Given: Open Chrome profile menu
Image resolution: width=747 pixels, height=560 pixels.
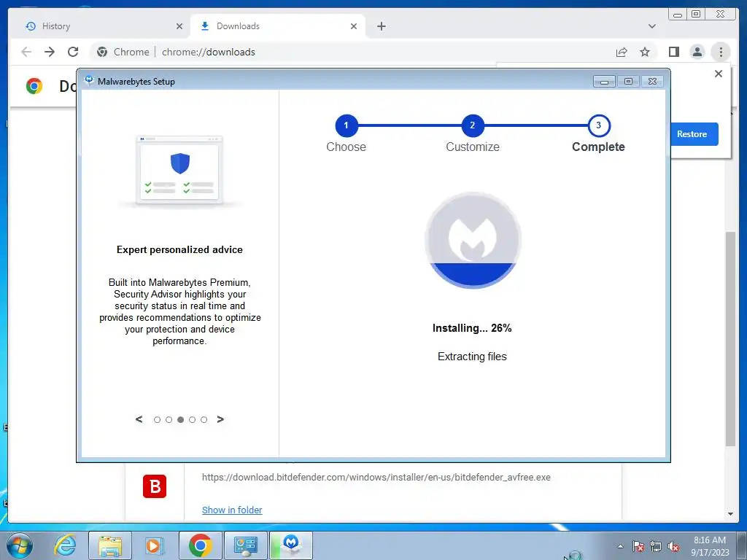Looking at the screenshot, I should [697, 52].
